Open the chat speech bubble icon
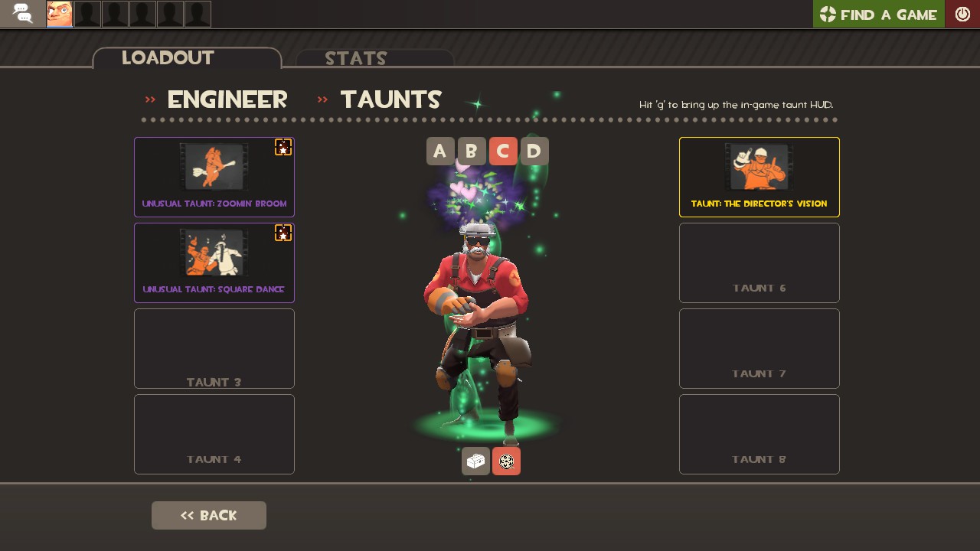 [x=22, y=13]
